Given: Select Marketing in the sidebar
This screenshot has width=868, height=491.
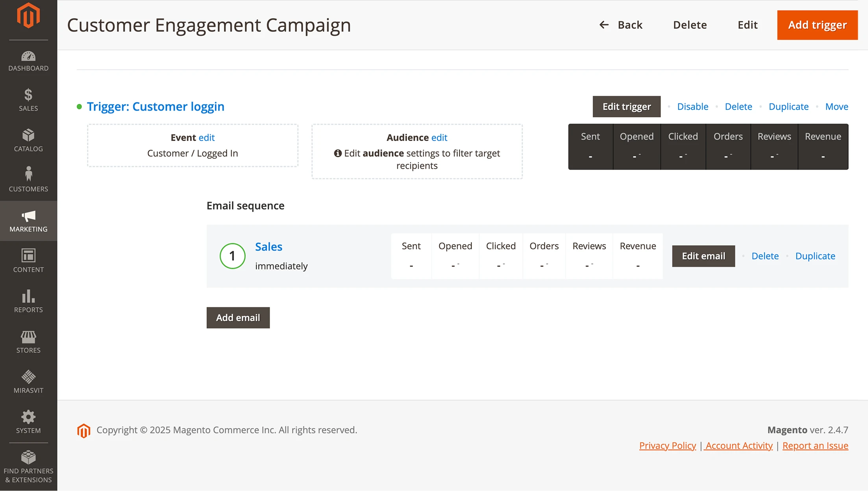Looking at the screenshot, I should pyautogui.click(x=28, y=220).
